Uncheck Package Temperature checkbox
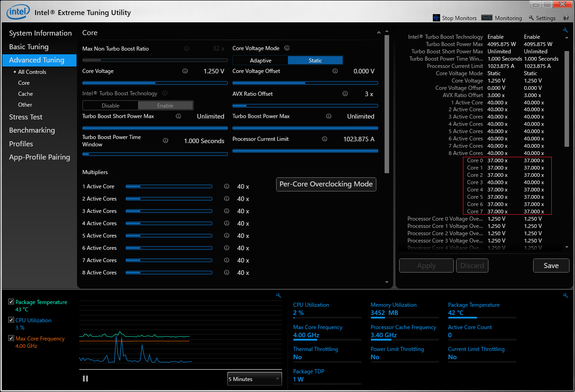Viewport: 575px width, 392px height. click(x=11, y=302)
